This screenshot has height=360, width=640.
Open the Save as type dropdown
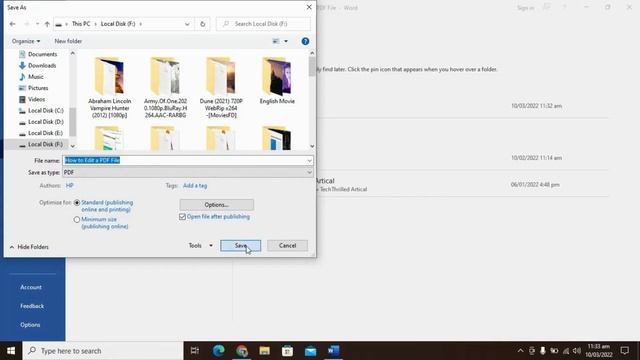(309, 172)
